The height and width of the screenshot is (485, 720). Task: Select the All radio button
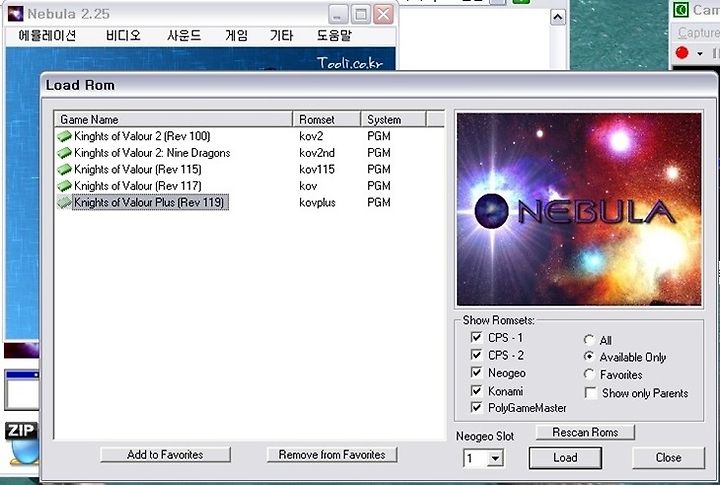point(589,340)
